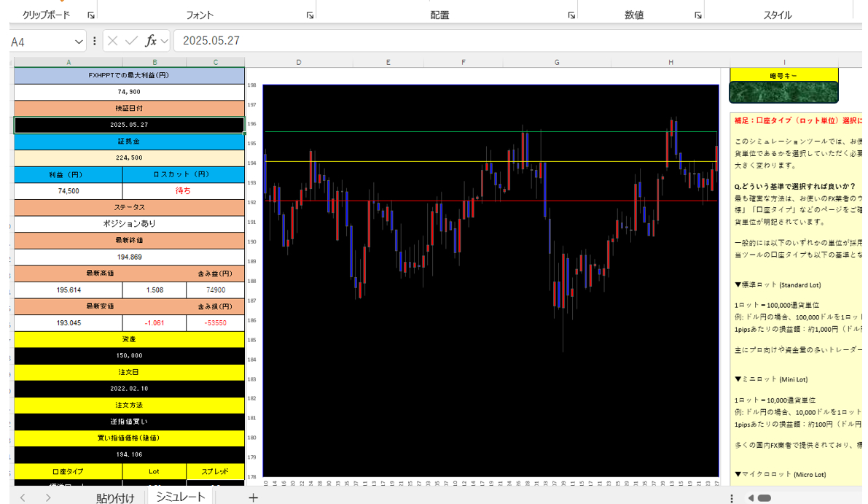868x504 pixels.
Task: Expand the Name Box dropdown
Action: [x=79, y=42]
